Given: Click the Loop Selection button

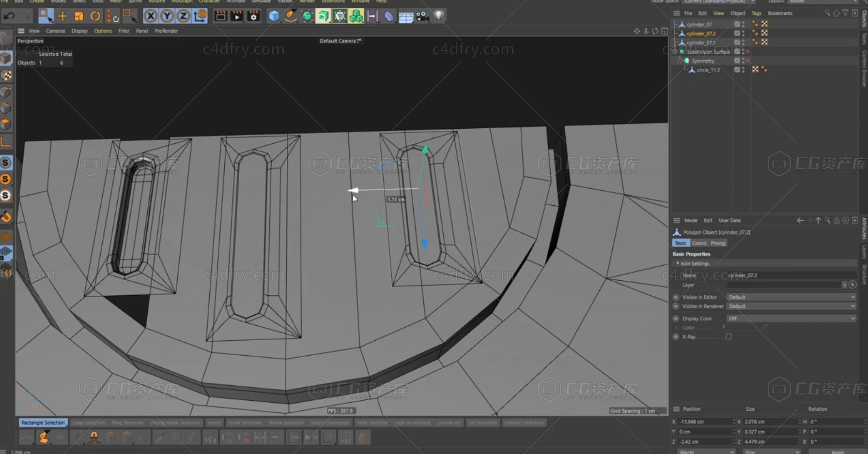Looking at the screenshot, I should click(x=89, y=423).
